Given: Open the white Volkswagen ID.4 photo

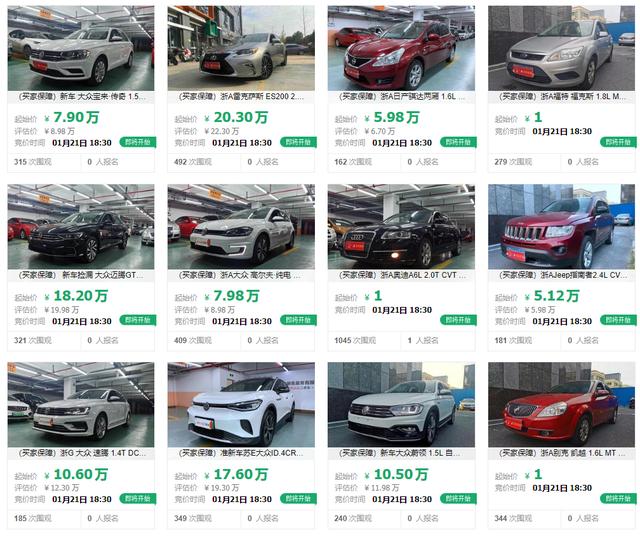Looking at the screenshot, I should click(x=241, y=404).
